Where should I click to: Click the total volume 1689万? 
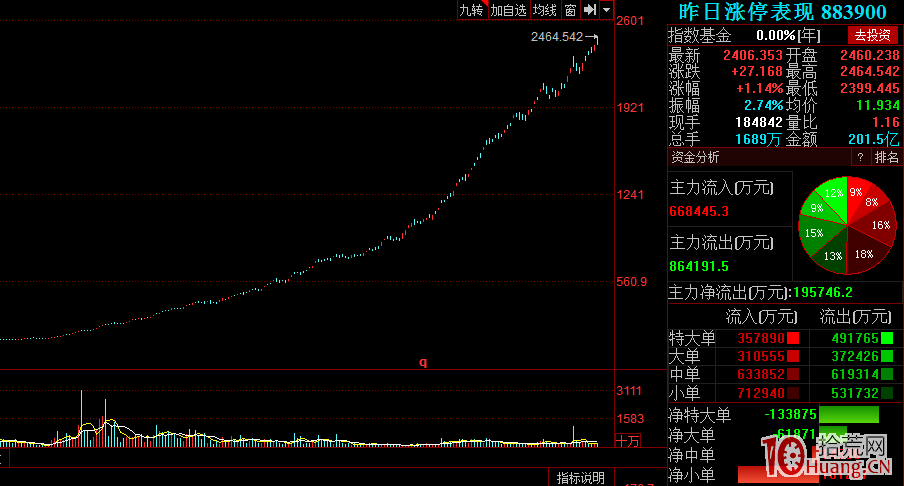click(758, 139)
